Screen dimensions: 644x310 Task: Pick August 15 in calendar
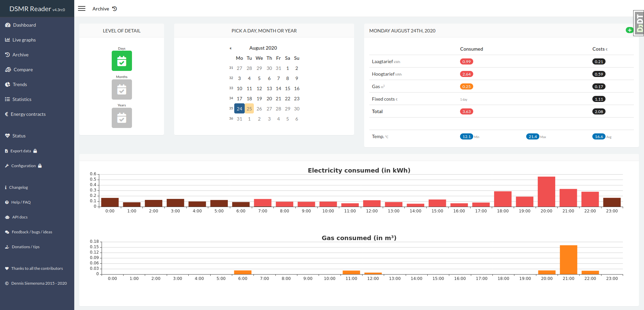288,88
